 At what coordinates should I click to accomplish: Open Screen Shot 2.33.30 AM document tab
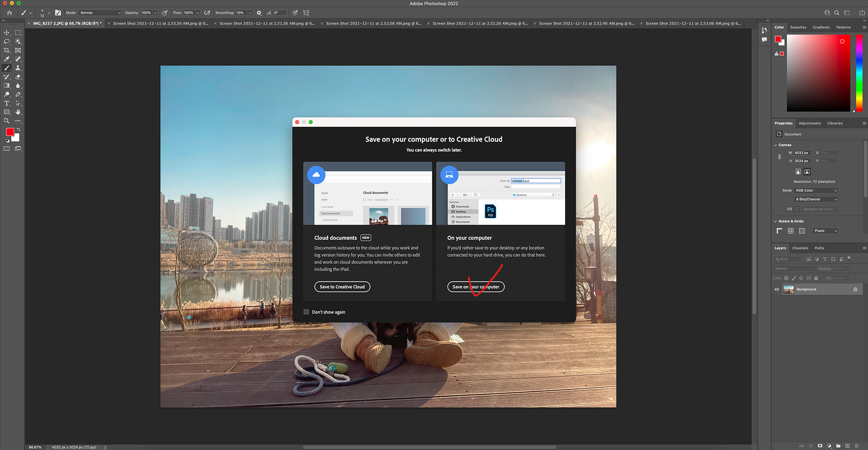(x=161, y=23)
